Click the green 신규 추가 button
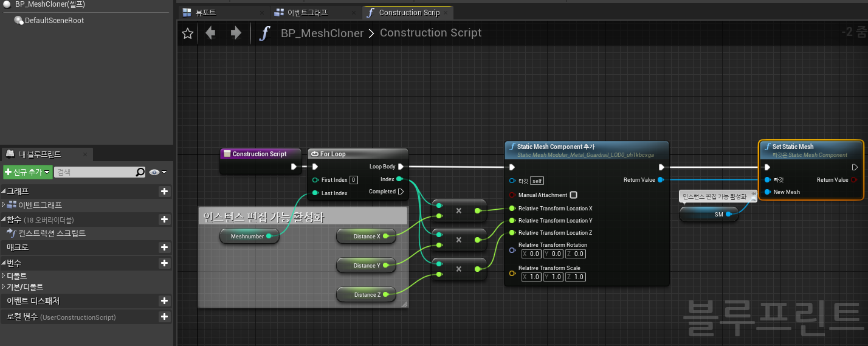Image resolution: width=868 pixels, height=346 pixels. (27, 173)
